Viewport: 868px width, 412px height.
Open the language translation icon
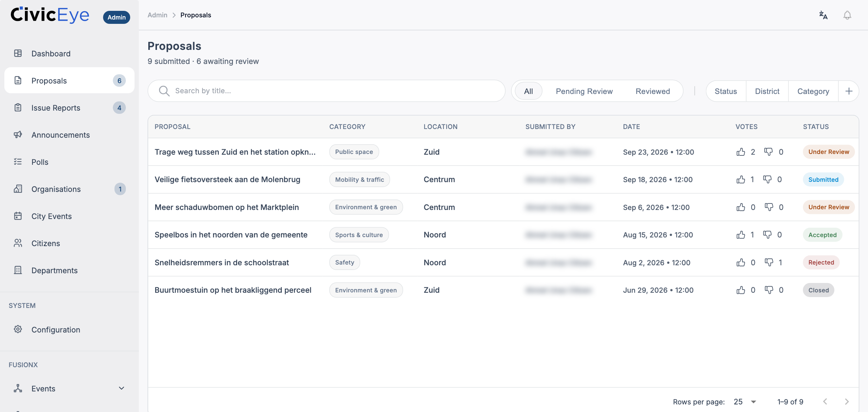point(823,15)
